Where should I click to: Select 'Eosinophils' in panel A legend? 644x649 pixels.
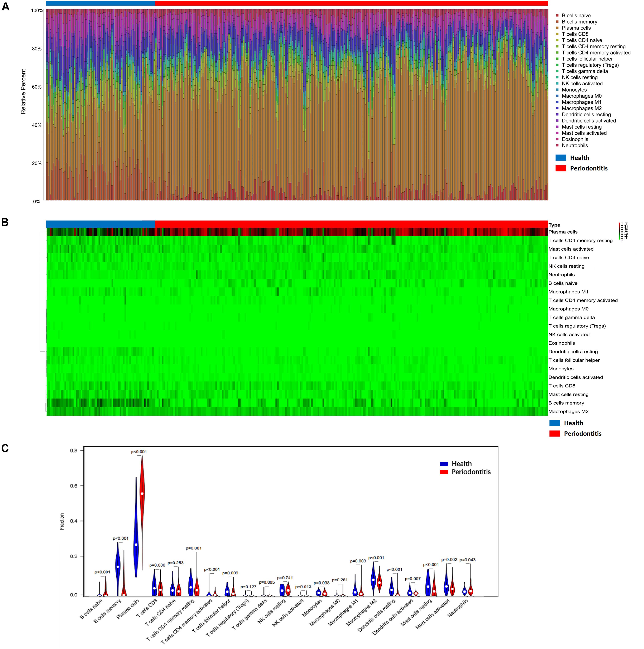click(x=575, y=139)
